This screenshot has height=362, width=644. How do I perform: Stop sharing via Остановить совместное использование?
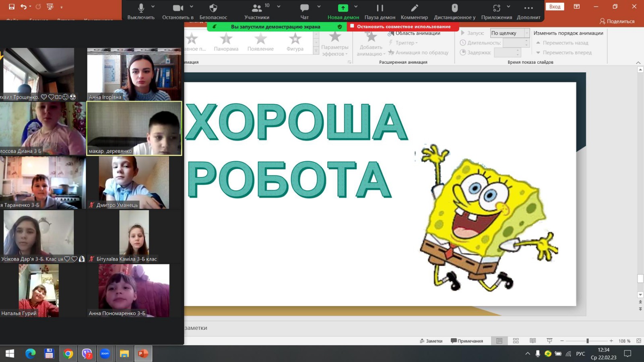tap(403, 27)
